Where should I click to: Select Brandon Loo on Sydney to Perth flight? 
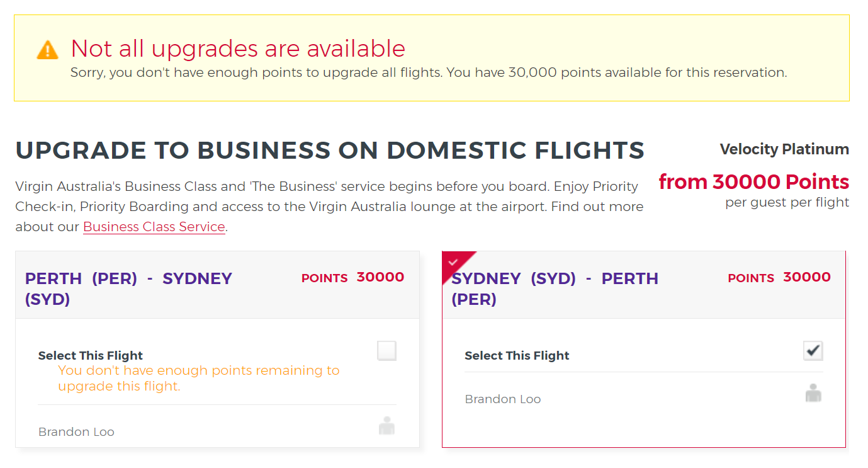(502, 399)
